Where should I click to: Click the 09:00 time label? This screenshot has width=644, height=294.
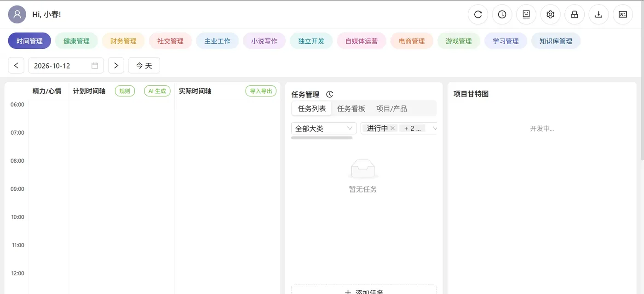pos(17,189)
